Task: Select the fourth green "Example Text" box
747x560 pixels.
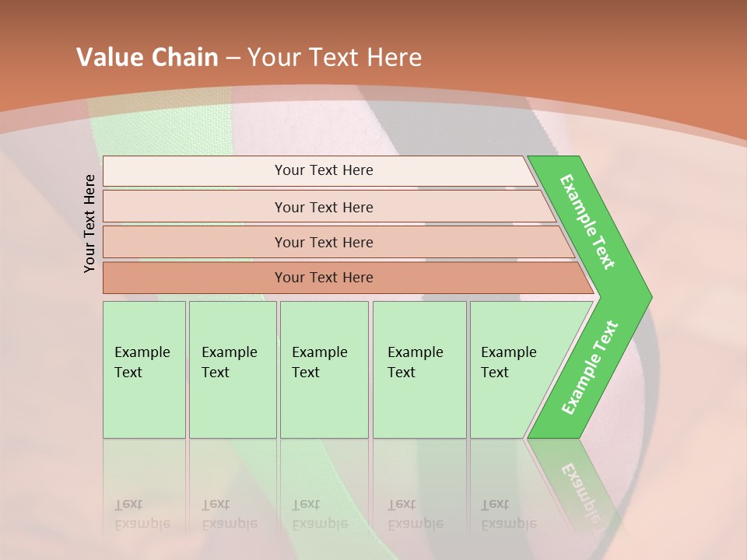Action: (419, 369)
